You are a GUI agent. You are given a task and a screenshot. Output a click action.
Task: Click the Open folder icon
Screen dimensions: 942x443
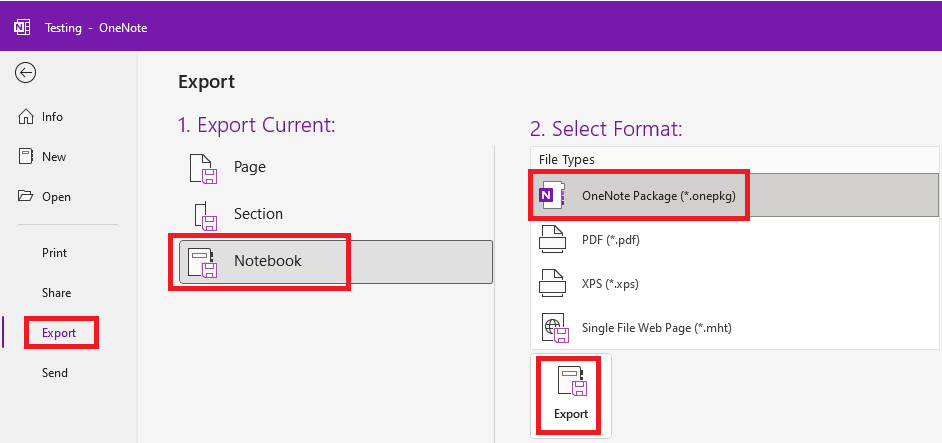pos(26,197)
